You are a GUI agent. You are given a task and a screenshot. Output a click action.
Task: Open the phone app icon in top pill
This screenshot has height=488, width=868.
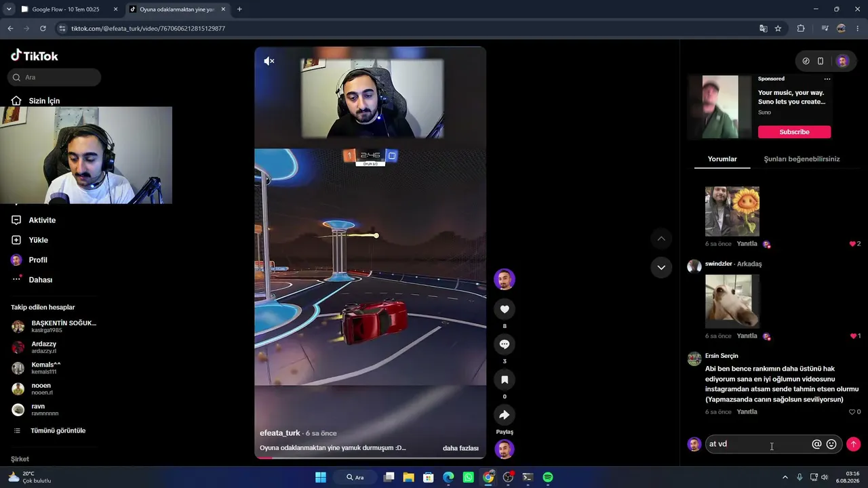coord(821,61)
